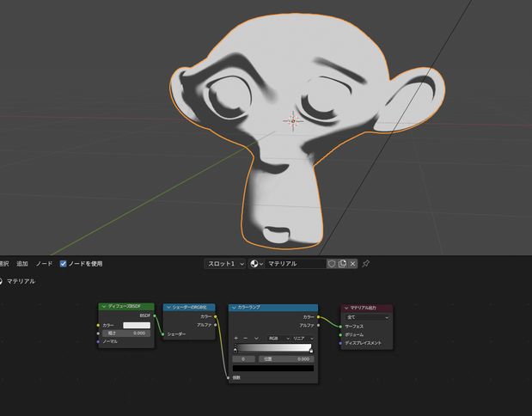Click the duplicate material icon
The width and height of the screenshot is (532, 416).
tap(342, 264)
